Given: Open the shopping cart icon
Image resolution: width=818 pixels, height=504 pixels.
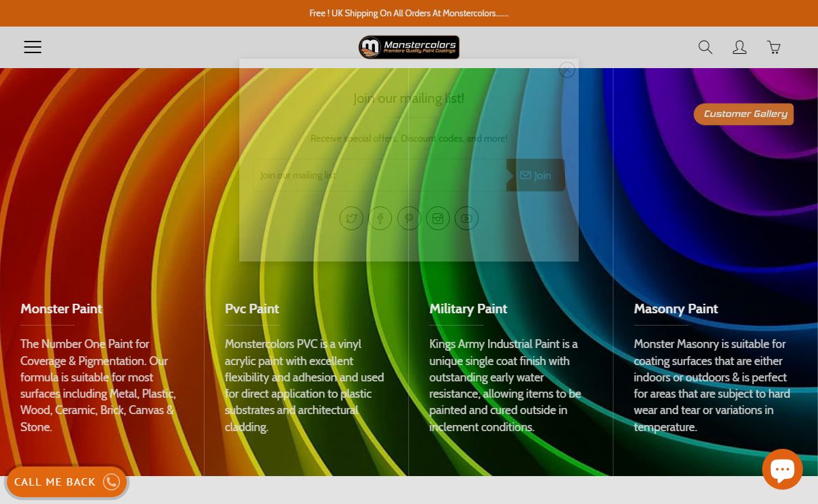Looking at the screenshot, I should 774,47.
